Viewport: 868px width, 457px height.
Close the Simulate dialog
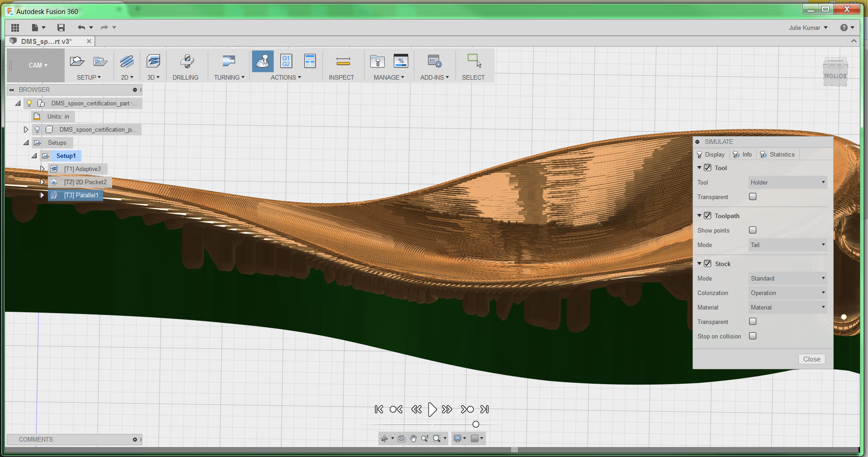[x=811, y=359]
